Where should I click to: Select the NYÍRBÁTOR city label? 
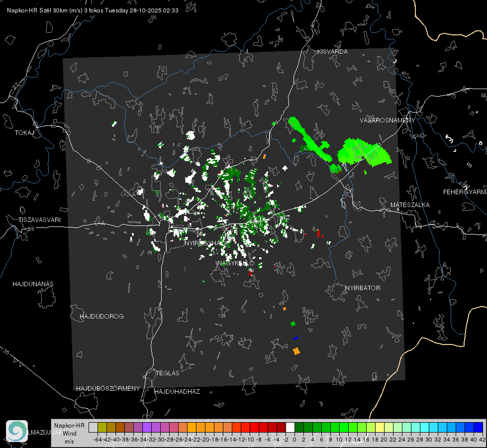click(363, 288)
